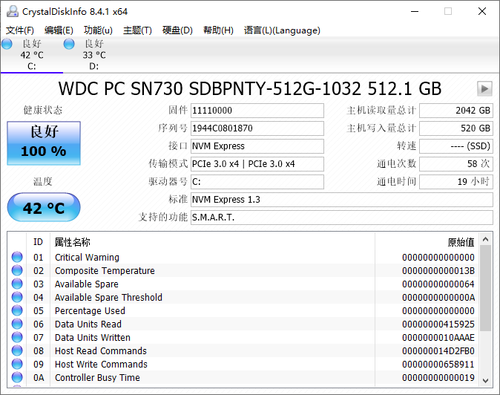This screenshot has height=395, width=500.
Task: Select the Host Write Commands attribute name
Action: (x=101, y=364)
